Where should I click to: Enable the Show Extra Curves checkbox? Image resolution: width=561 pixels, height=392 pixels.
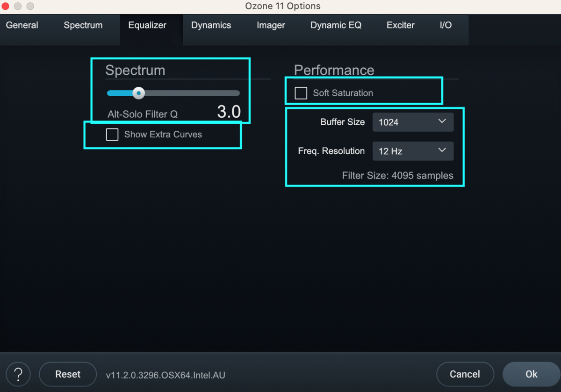point(112,135)
